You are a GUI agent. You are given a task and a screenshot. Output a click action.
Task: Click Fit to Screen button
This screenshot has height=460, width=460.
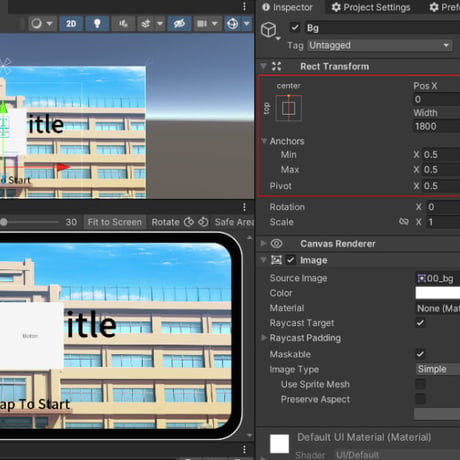[x=115, y=222]
